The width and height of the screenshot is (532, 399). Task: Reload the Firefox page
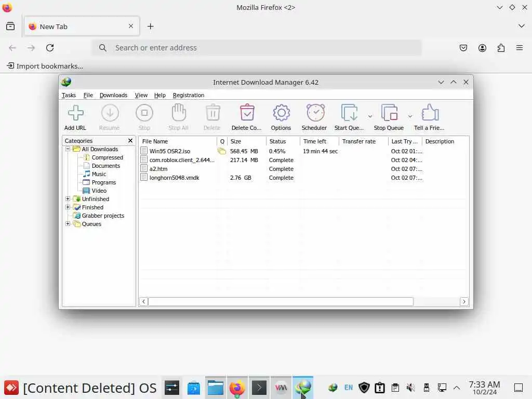pyautogui.click(x=50, y=48)
